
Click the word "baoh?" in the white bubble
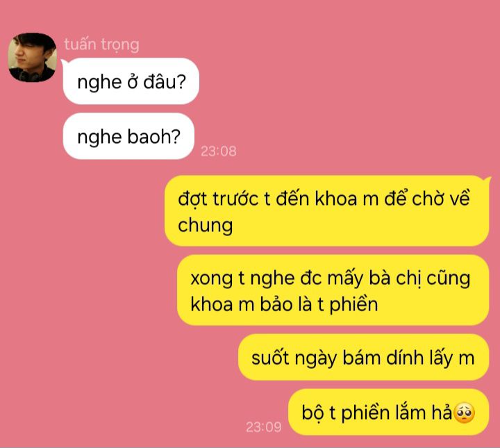[154, 137]
